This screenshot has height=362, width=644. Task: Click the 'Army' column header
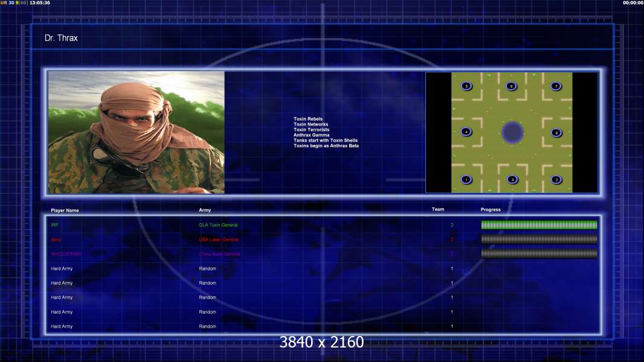point(205,210)
